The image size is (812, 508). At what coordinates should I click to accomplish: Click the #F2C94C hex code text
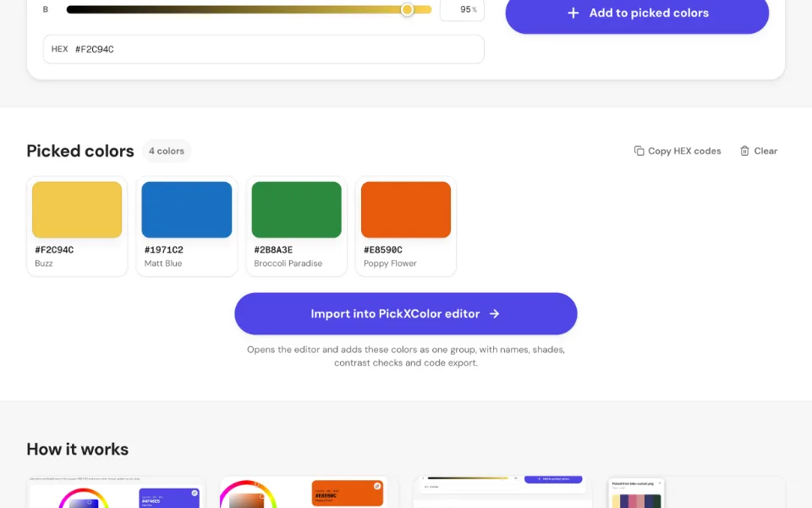(54, 250)
